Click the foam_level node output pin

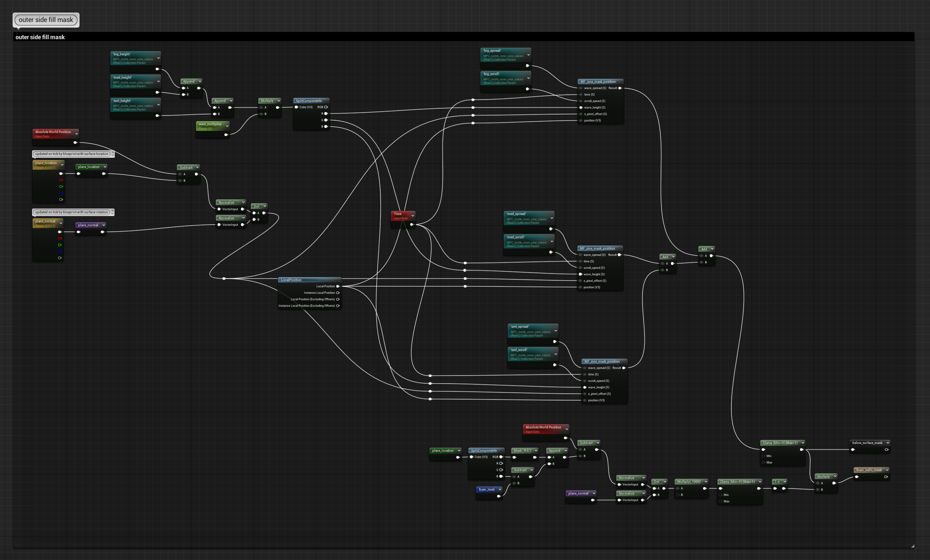(499, 496)
